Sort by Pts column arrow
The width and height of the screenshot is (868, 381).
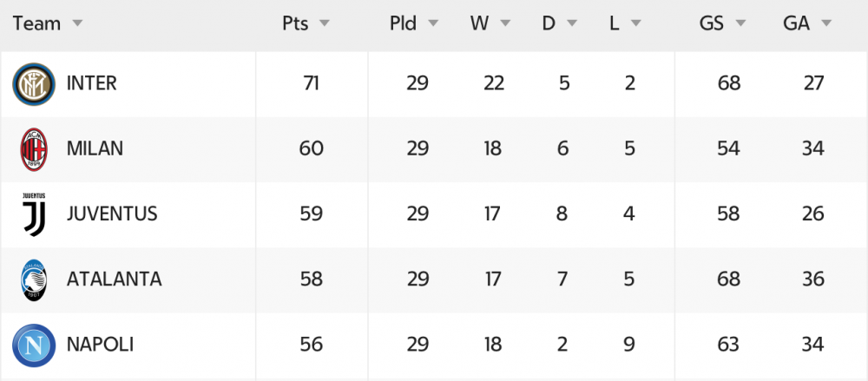[x=325, y=23]
